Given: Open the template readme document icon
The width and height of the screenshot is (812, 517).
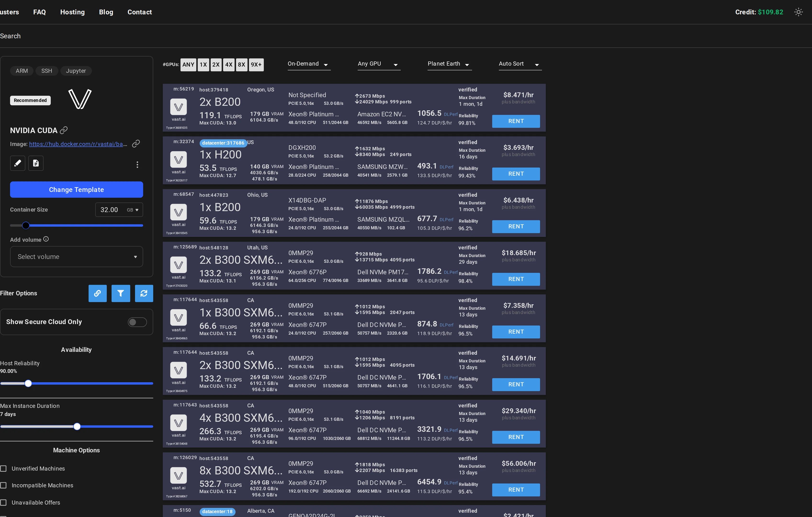Looking at the screenshot, I should pyautogui.click(x=36, y=163).
